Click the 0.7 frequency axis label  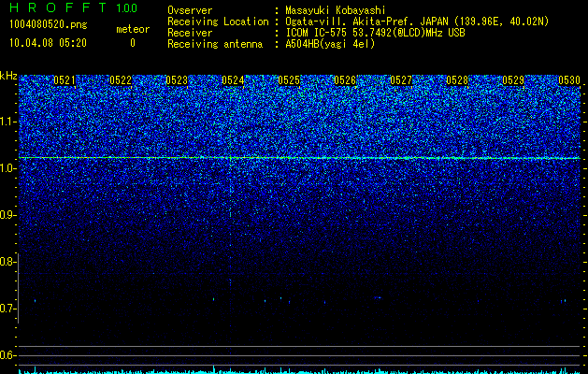(x=7, y=309)
